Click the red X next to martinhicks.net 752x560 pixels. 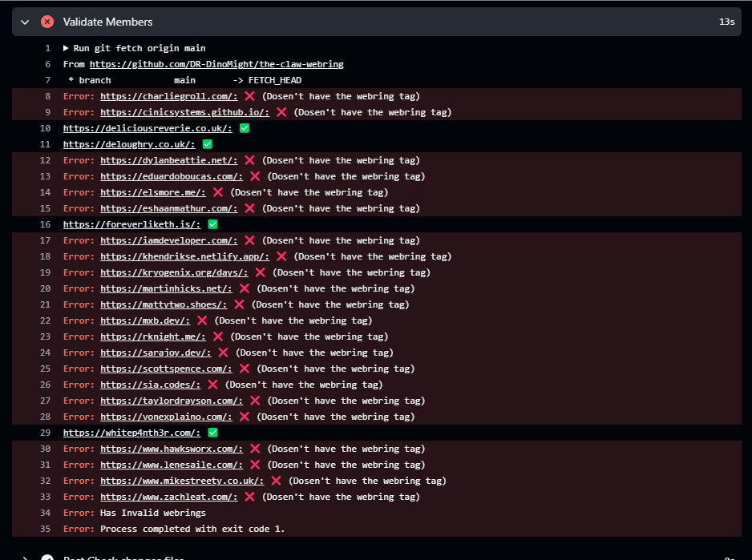pos(245,288)
